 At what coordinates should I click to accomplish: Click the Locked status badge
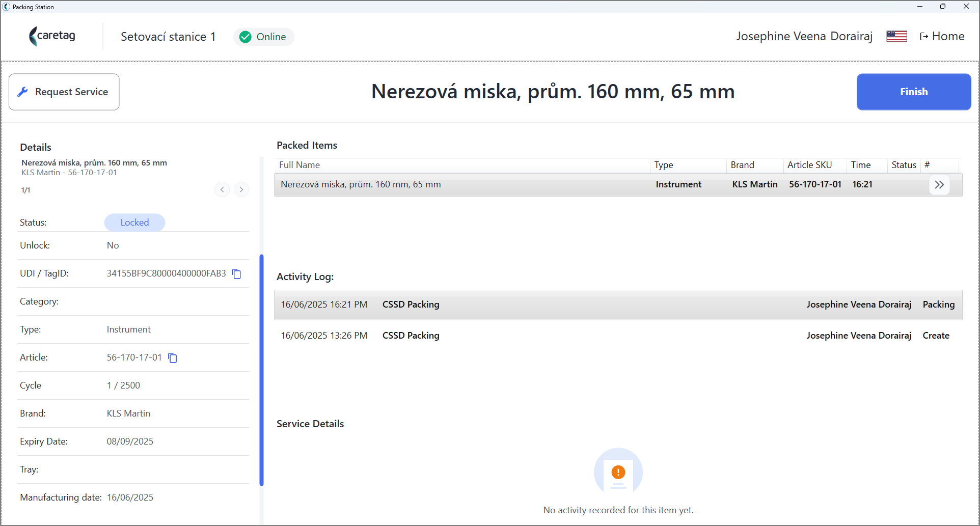(134, 223)
